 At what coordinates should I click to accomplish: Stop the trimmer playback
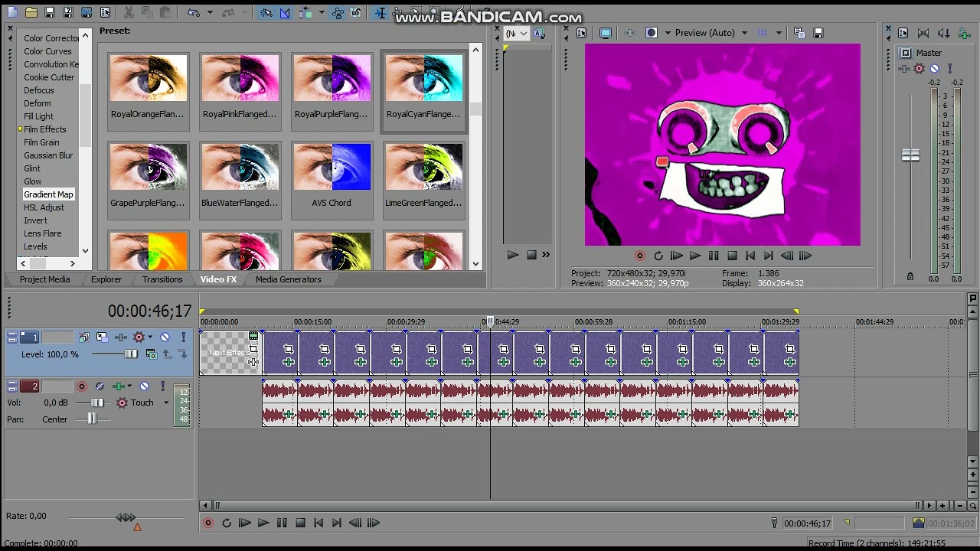pos(531,255)
